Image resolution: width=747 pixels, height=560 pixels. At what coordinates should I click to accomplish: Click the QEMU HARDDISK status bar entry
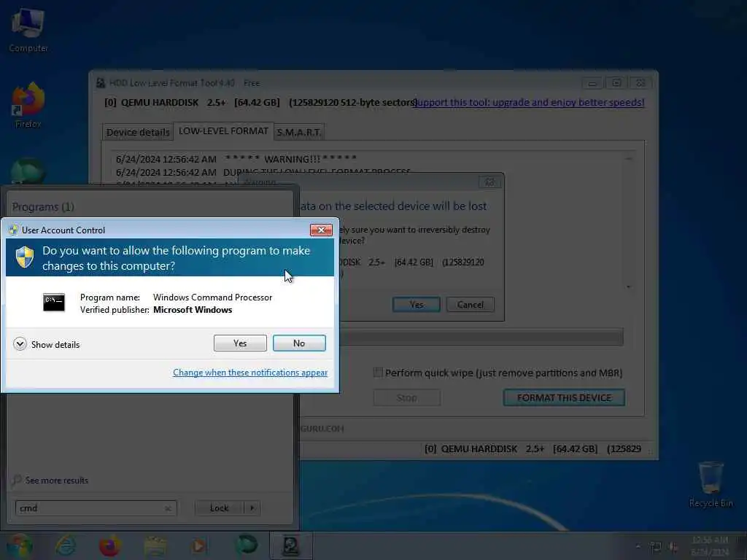click(533, 448)
